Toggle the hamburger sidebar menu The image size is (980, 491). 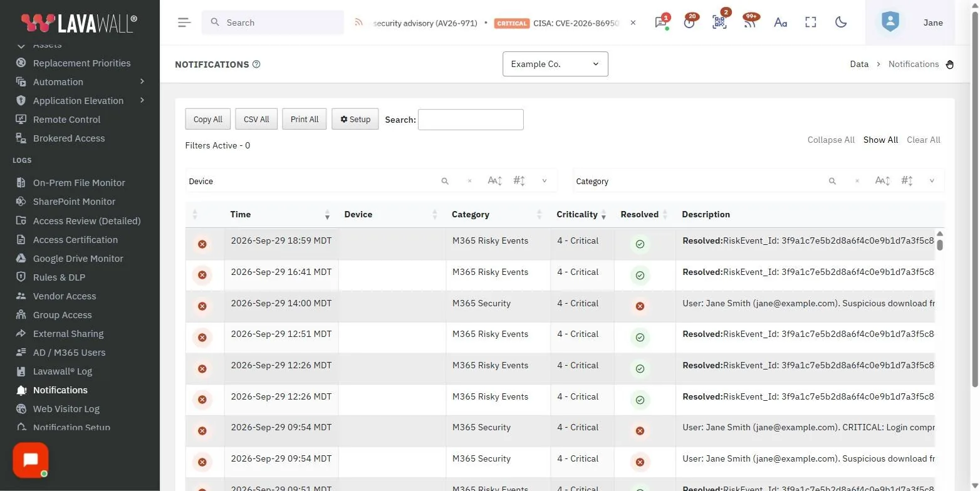pyautogui.click(x=184, y=23)
